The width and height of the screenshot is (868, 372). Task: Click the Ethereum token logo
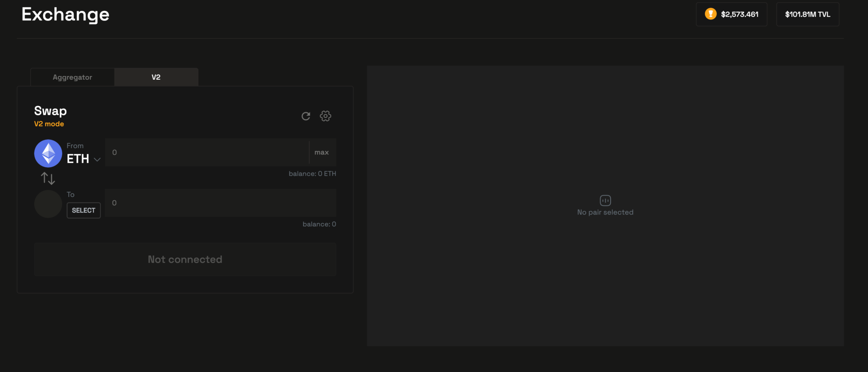tap(48, 154)
